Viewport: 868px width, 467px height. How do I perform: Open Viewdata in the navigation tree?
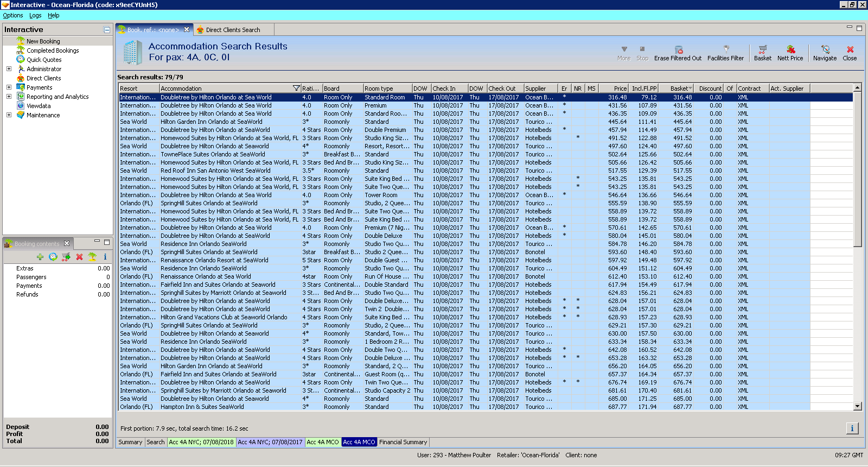[x=39, y=106]
